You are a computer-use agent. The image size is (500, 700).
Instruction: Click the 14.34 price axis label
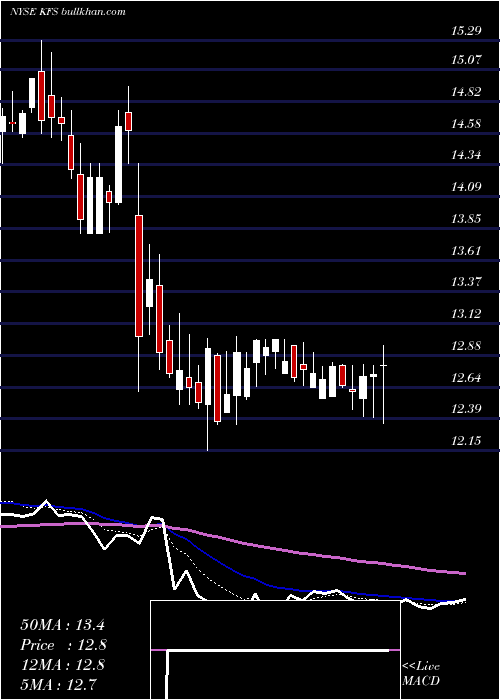coord(467,155)
